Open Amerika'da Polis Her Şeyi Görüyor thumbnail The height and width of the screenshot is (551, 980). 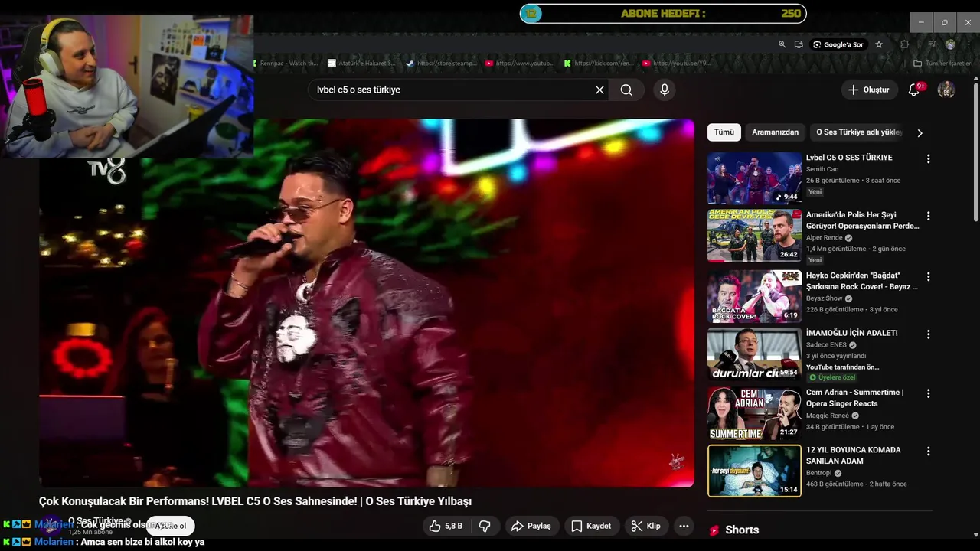754,236
